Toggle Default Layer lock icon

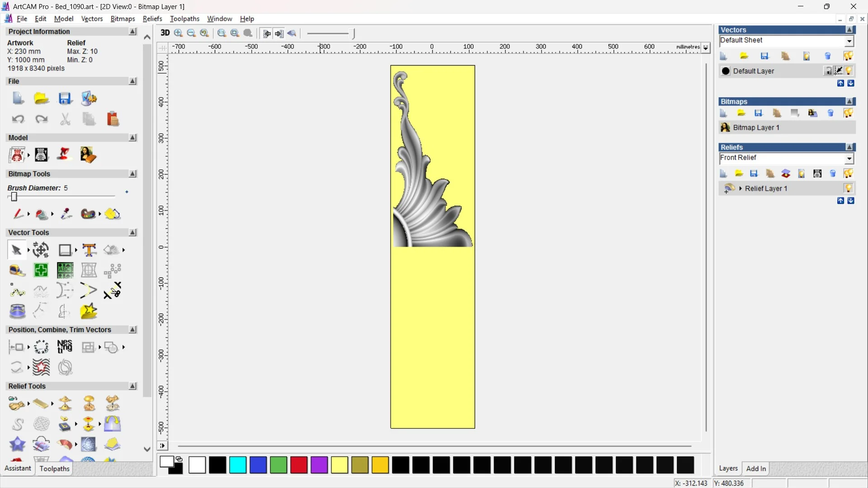point(828,71)
